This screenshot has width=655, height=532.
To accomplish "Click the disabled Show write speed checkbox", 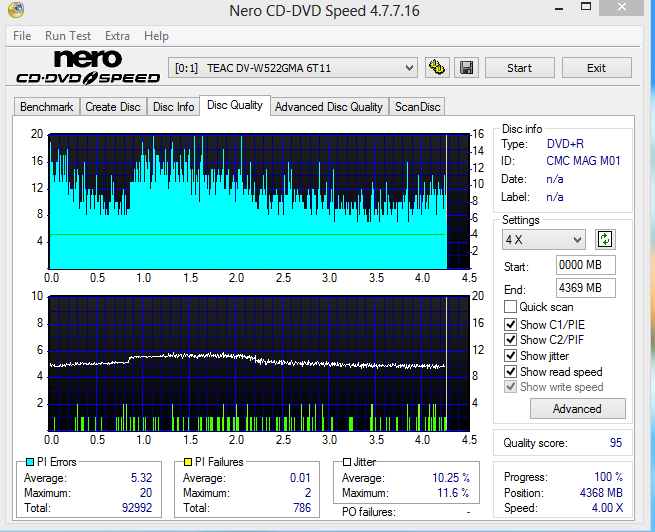I will (x=510, y=387).
